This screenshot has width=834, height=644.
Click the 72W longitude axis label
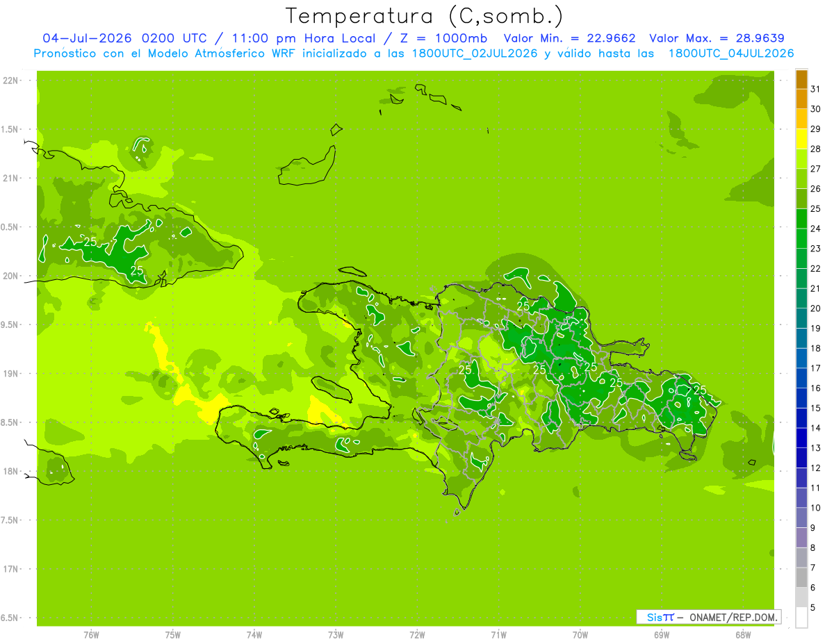pos(417,634)
